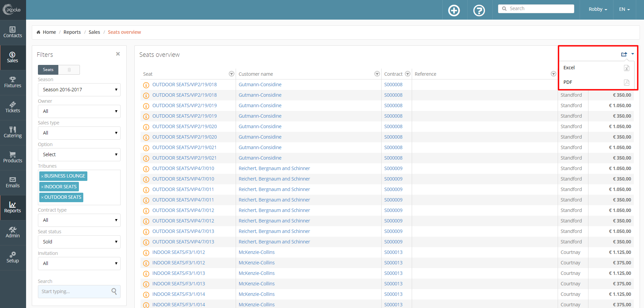Image resolution: width=644 pixels, height=308 pixels.
Task: Open the Products section
Action: pos(13,158)
